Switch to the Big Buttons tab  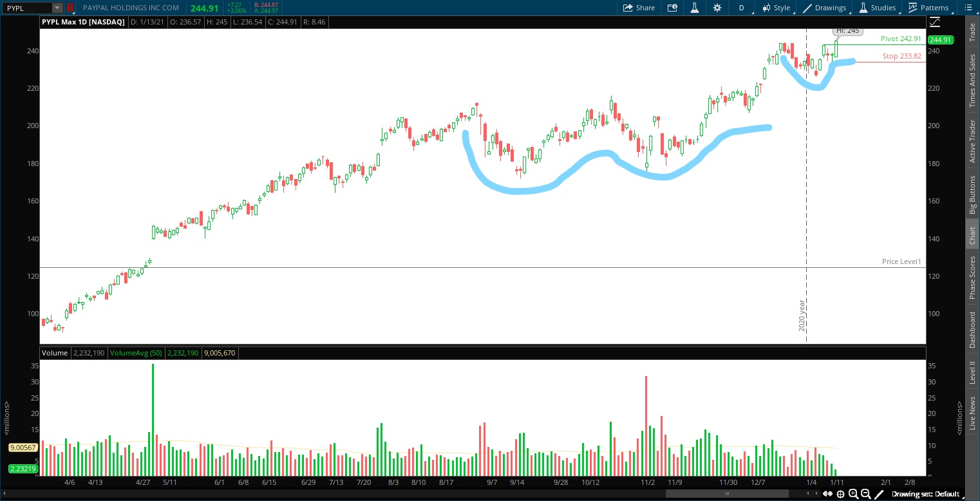972,194
